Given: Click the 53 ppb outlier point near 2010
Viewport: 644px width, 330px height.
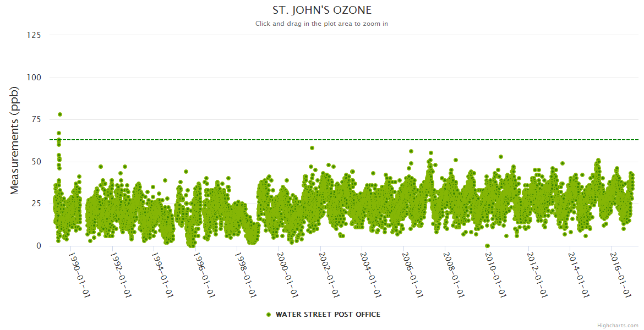Looking at the screenshot, I should [x=501, y=157].
